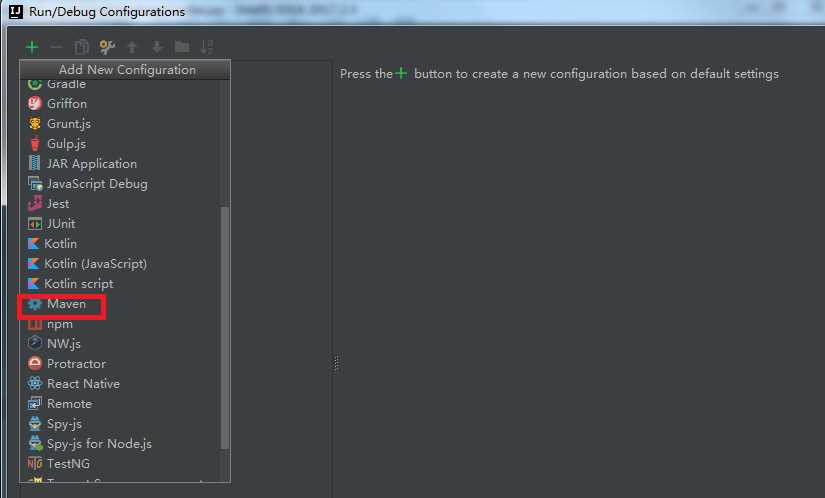
Task: Choose the TestNG label
Action: click(x=68, y=463)
